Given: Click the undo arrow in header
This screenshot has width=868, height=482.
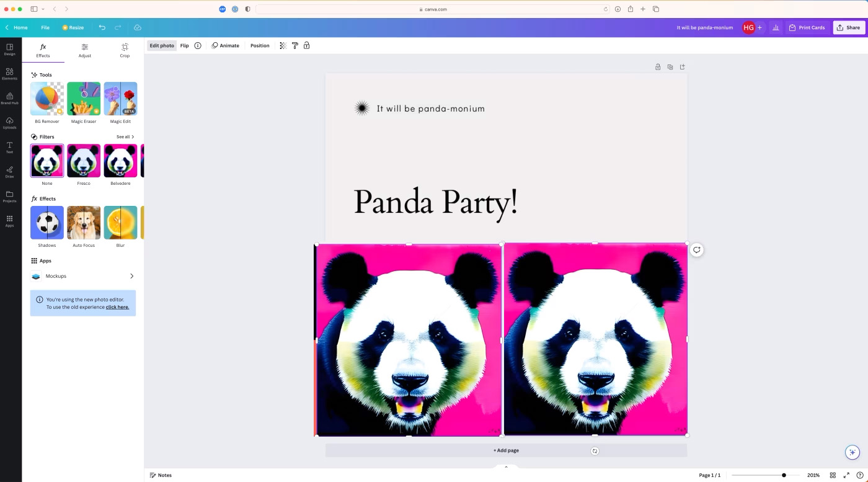Looking at the screenshot, I should [102, 28].
